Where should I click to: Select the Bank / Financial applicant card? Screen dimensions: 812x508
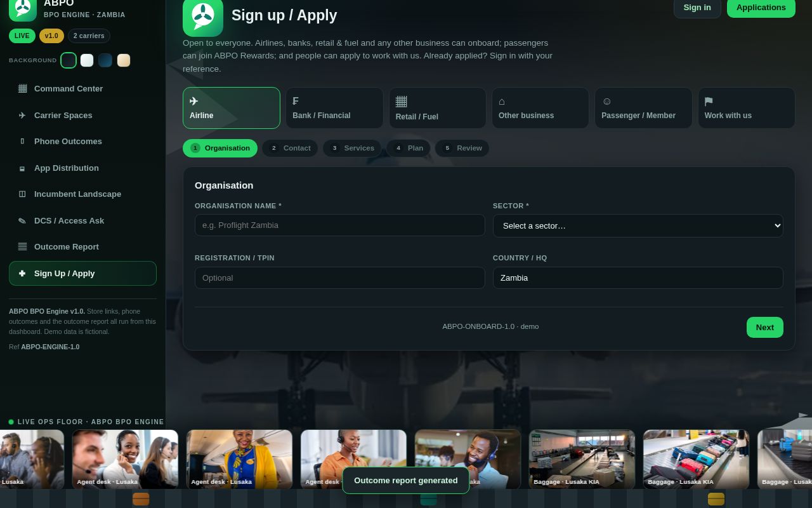click(334, 108)
